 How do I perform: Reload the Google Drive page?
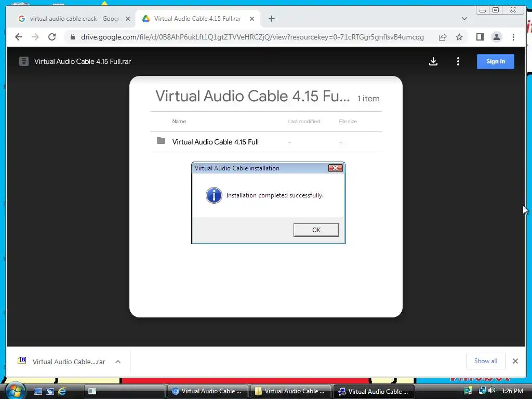pyautogui.click(x=52, y=37)
